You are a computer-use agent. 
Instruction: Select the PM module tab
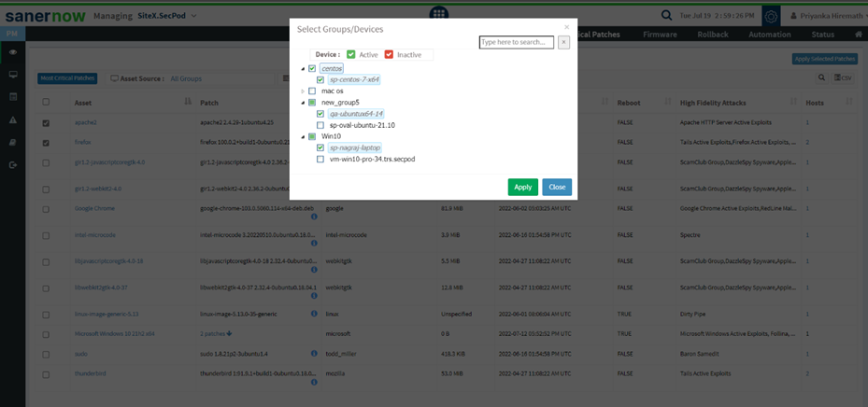[x=12, y=35]
